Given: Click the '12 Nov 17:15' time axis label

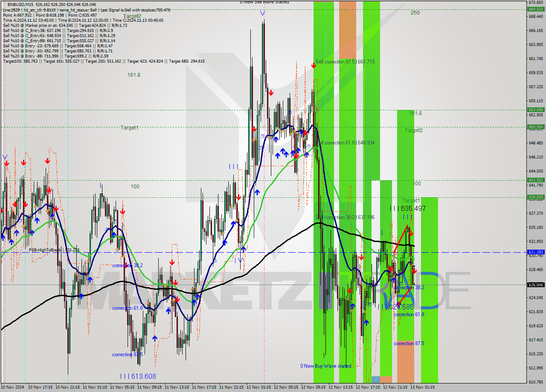Looking at the screenshot, I should point(368,387).
